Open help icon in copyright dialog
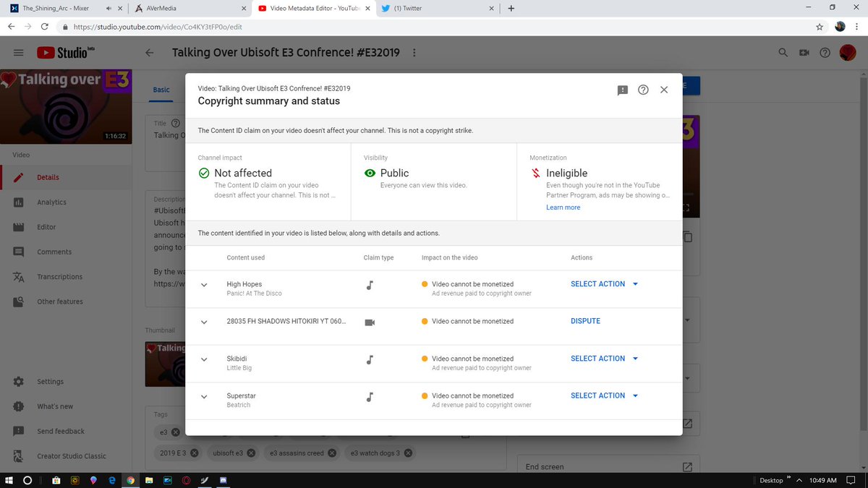 click(643, 90)
